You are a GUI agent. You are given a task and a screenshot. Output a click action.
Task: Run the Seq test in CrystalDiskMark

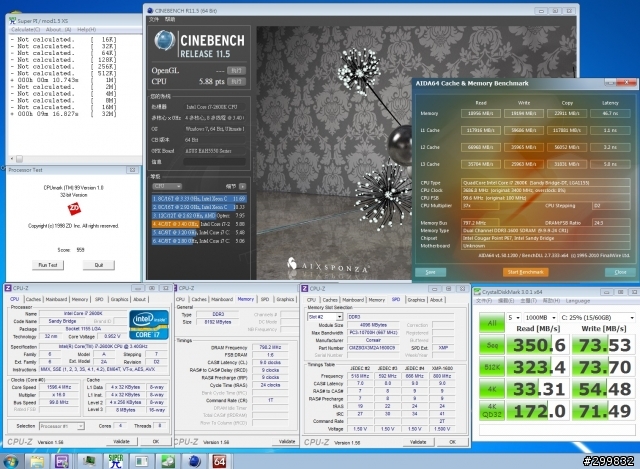491,345
